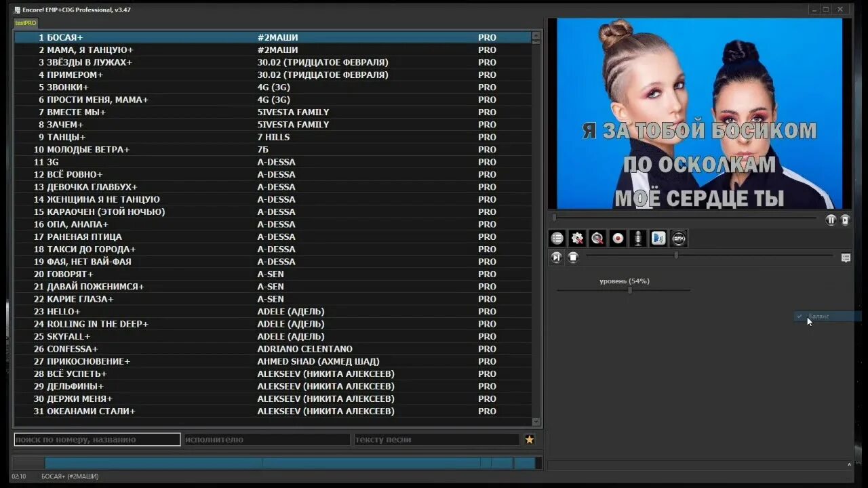Viewport: 868px width, 488px height.
Task: Switch to the testPRO tab
Action: coord(26,23)
